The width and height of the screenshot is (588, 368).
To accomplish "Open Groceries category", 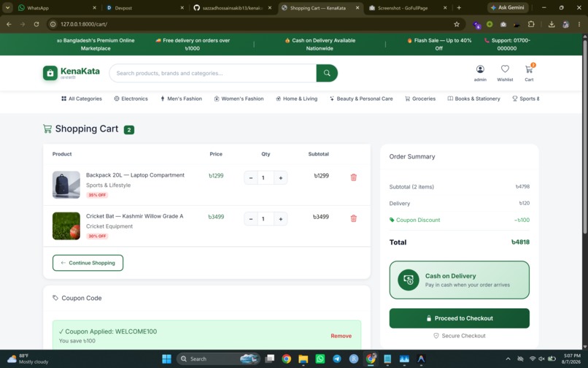I will [420, 99].
